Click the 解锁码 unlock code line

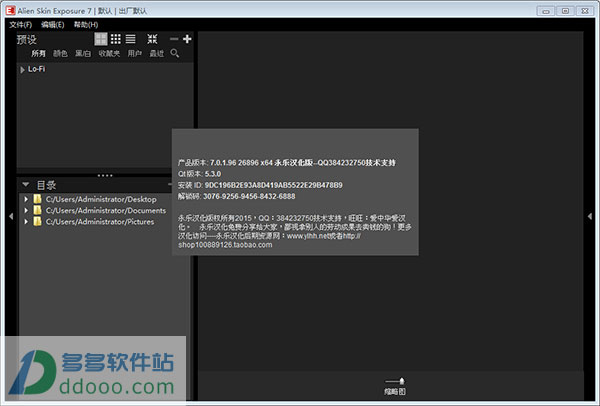point(236,196)
